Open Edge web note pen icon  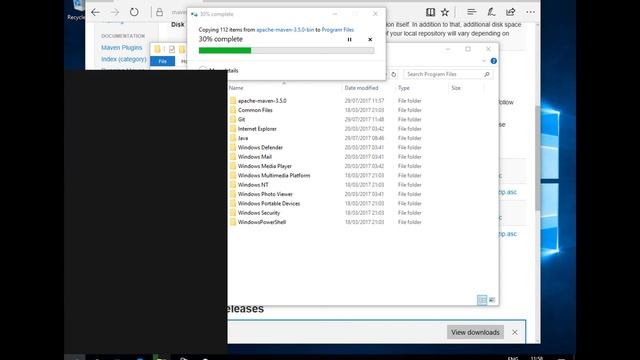(491, 12)
